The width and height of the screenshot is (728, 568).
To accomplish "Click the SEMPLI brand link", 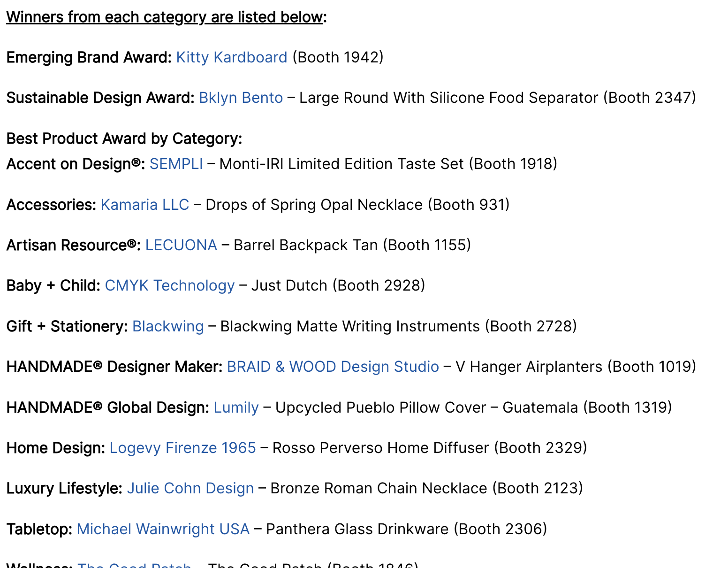I will click(176, 164).
